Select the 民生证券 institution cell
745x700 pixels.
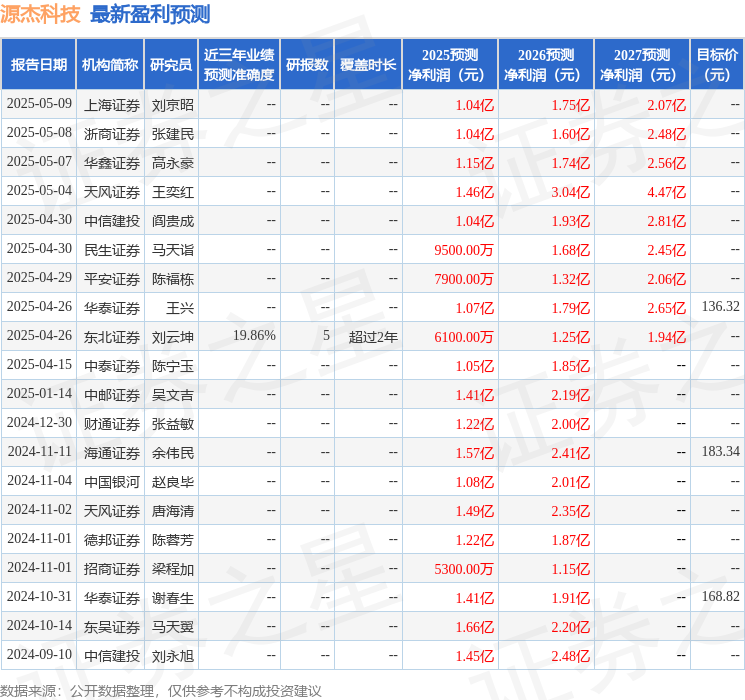tap(112, 250)
